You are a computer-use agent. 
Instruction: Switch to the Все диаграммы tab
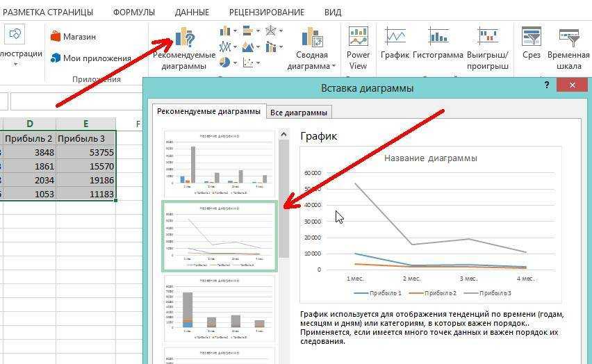[x=299, y=113]
